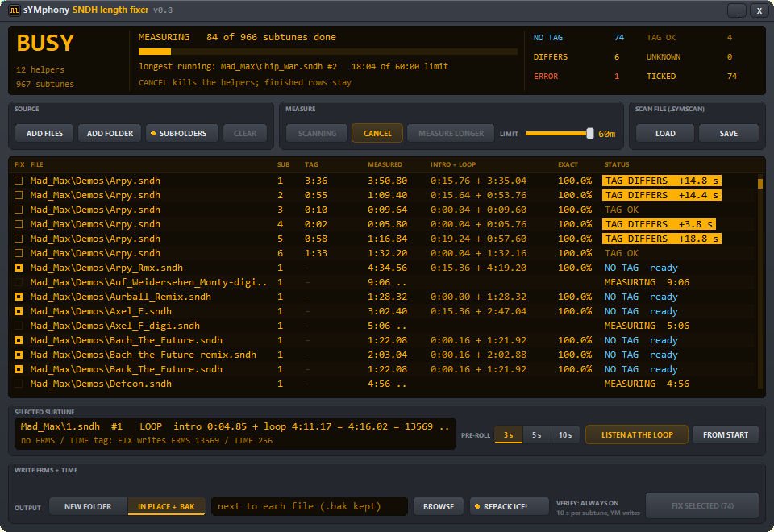Viewport: 774px width, 532px height.
Task: Sort the list by the FILE column header
Action: (x=36, y=164)
